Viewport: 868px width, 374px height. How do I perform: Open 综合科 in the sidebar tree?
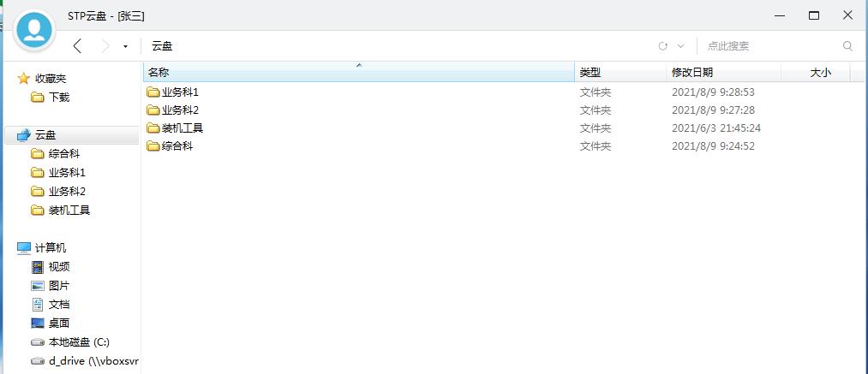(x=64, y=154)
